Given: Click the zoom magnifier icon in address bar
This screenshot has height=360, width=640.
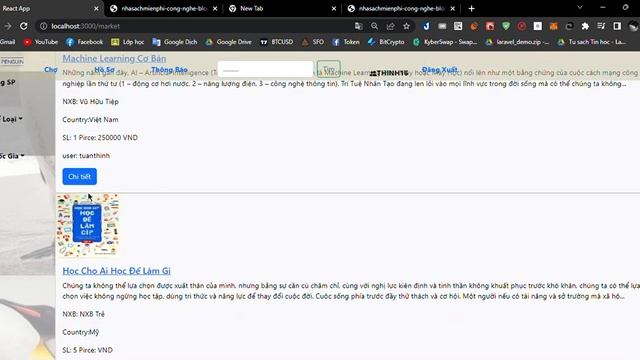Looking at the screenshot, I should coord(374,26).
